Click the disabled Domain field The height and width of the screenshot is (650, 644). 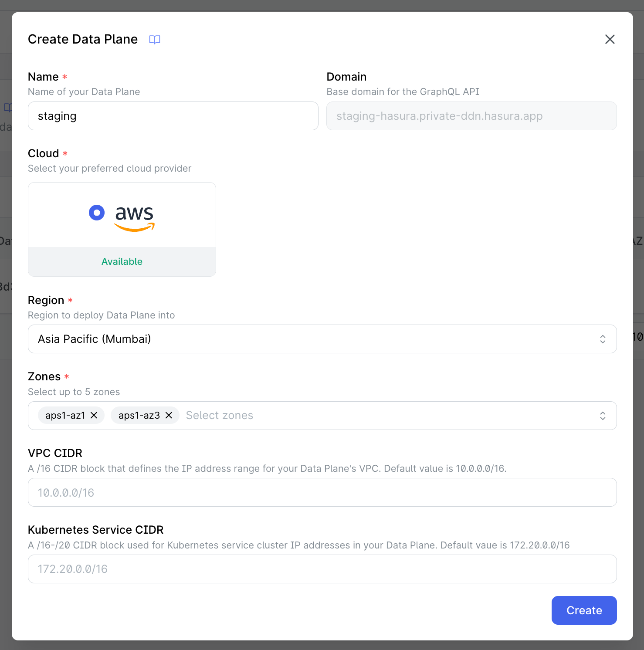coord(471,116)
